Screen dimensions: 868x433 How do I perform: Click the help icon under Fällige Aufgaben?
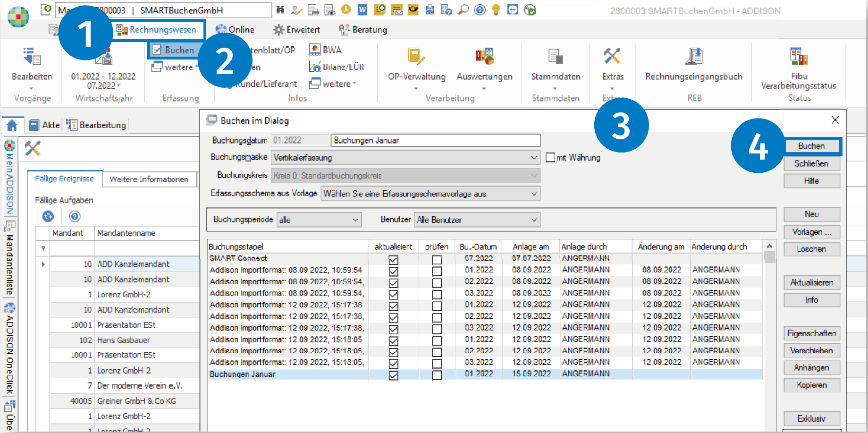(x=75, y=216)
